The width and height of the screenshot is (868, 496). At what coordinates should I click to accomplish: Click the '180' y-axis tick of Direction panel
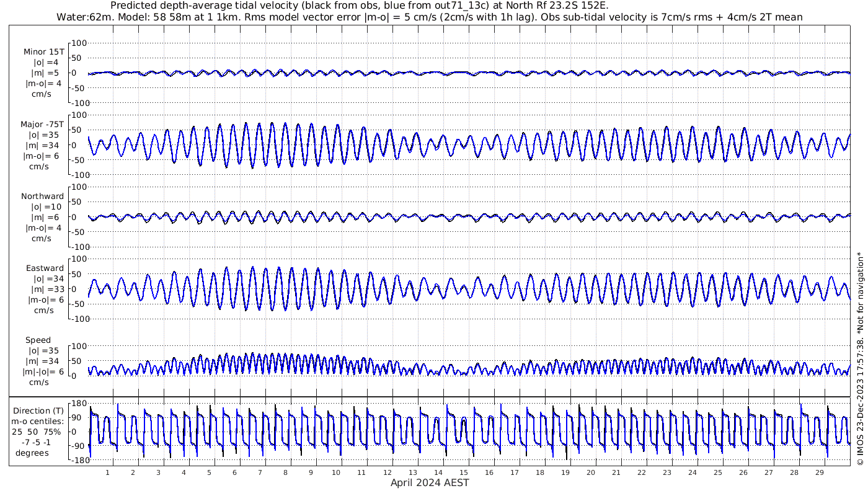point(78,404)
